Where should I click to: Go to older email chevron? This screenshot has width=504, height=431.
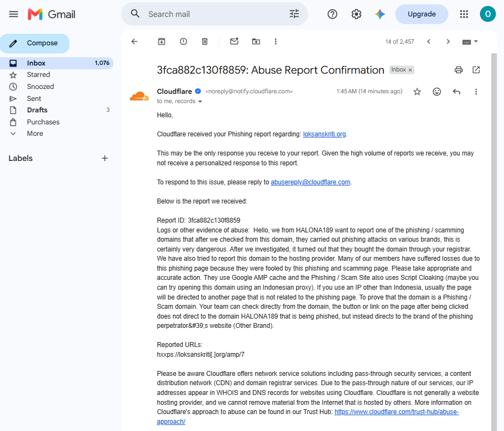pyautogui.click(x=448, y=41)
